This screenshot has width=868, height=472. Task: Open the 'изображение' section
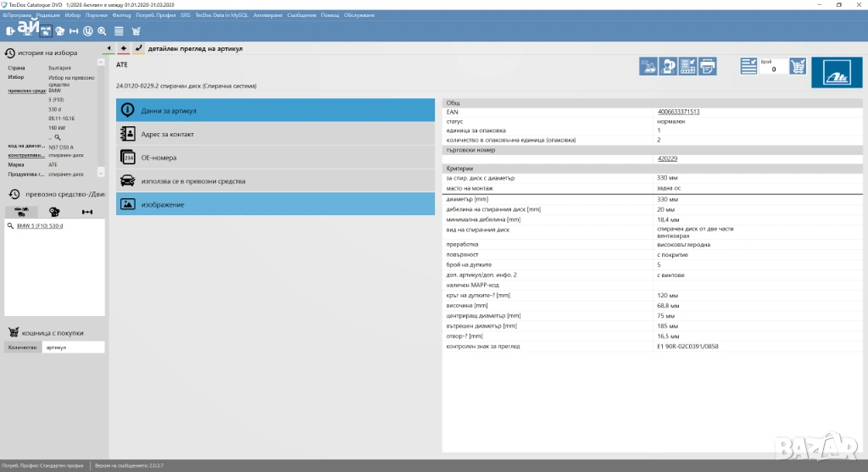pyautogui.click(x=275, y=204)
